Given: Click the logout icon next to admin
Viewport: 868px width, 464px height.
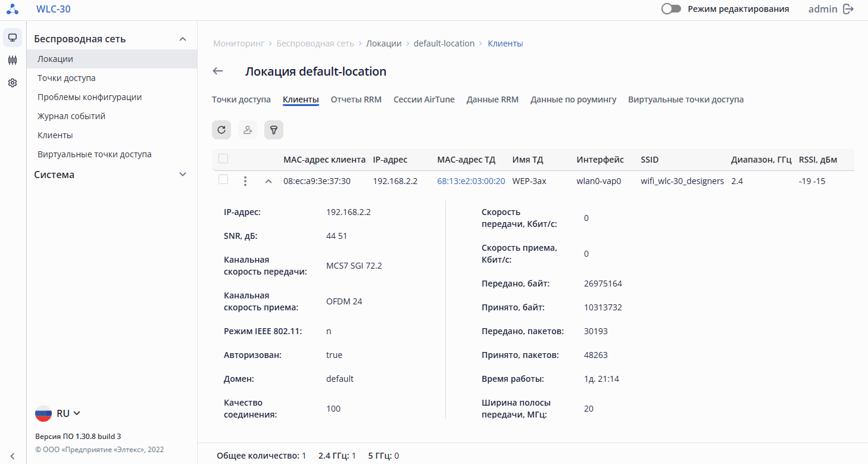Looking at the screenshot, I should point(848,9).
